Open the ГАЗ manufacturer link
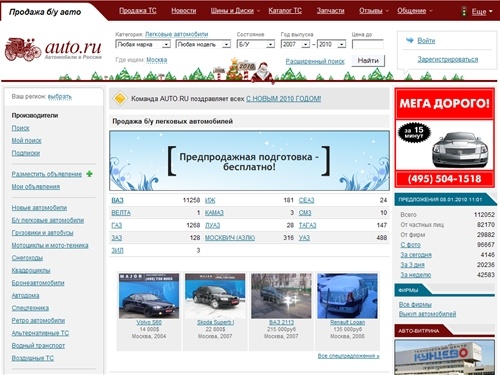 click(x=117, y=225)
